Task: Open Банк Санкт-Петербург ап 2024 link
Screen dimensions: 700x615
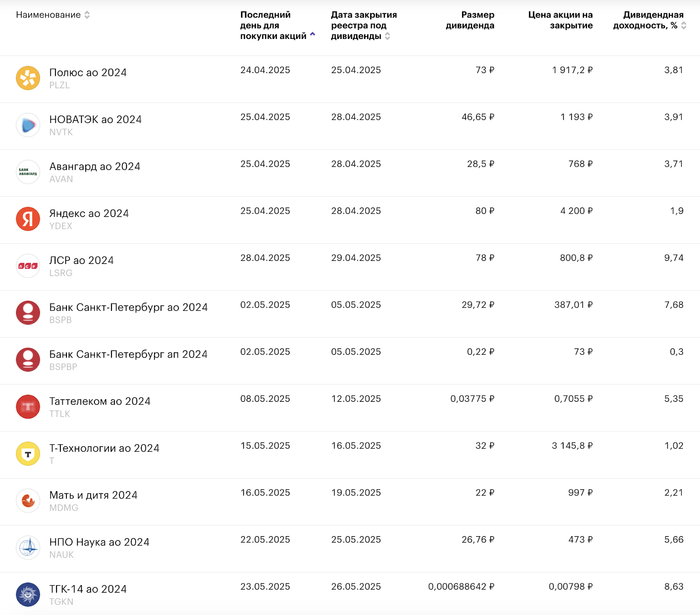Action: 128,354
